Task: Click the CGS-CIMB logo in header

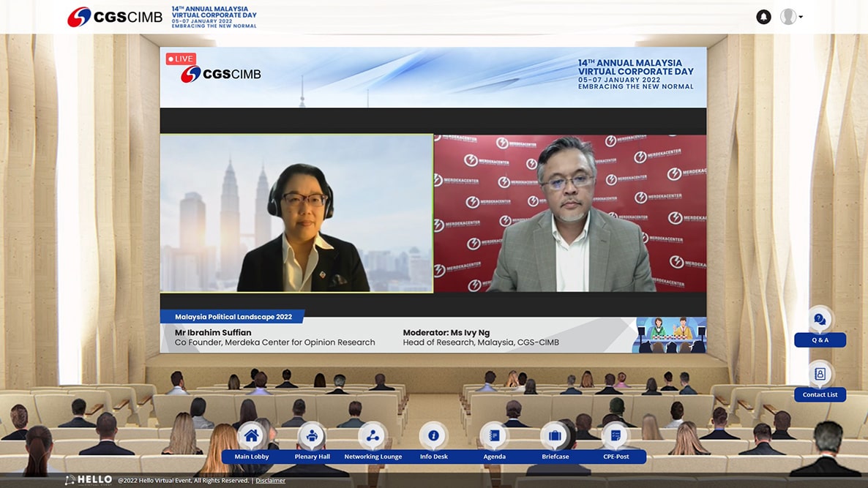Action: (x=115, y=17)
